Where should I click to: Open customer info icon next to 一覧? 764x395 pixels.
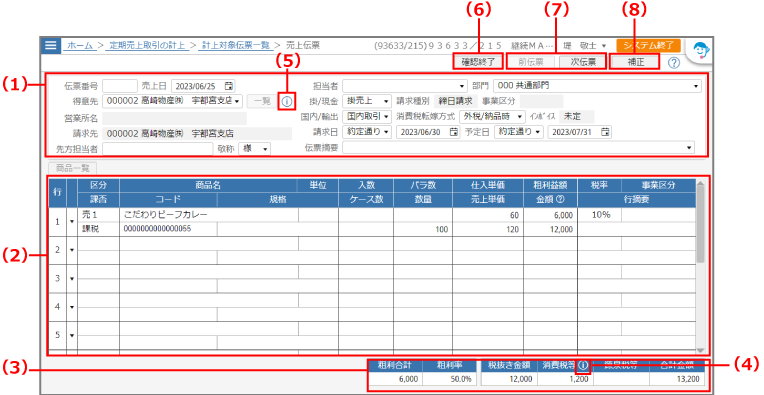click(x=287, y=101)
